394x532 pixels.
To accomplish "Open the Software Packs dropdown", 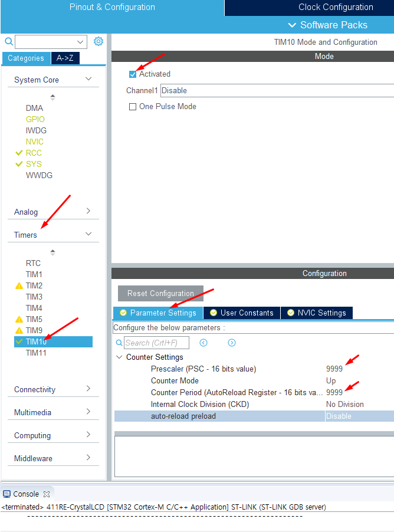I will 327,25.
